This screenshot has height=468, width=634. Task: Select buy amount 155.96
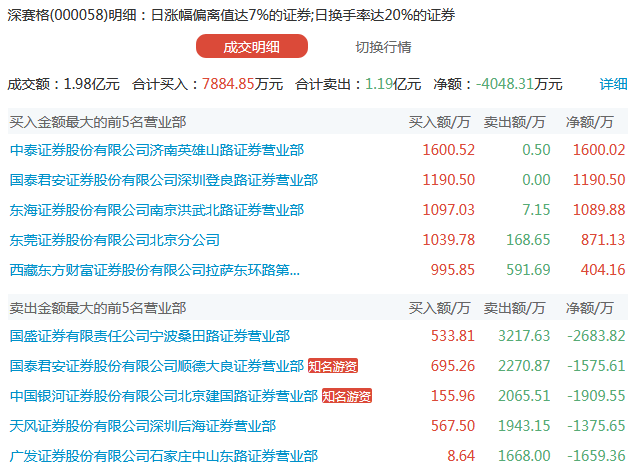(452, 396)
